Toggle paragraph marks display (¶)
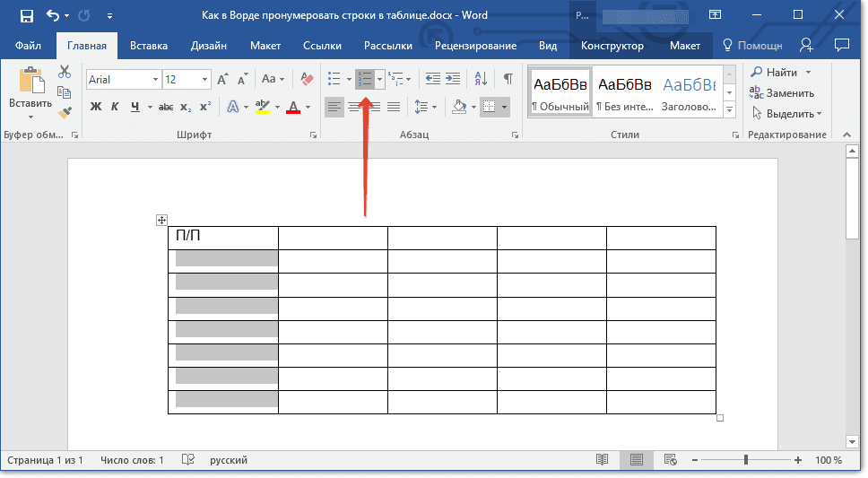This screenshot has width=868, height=478. pos(508,79)
